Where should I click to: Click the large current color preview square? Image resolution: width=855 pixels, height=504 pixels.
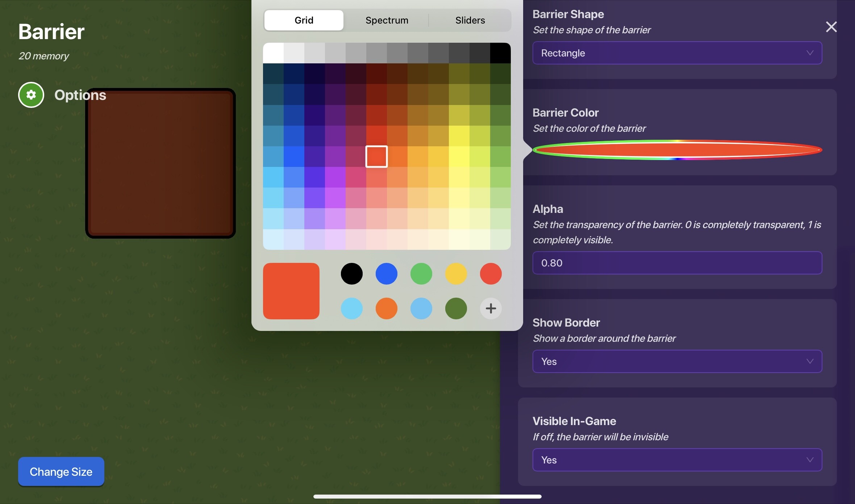tap(291, 291)
